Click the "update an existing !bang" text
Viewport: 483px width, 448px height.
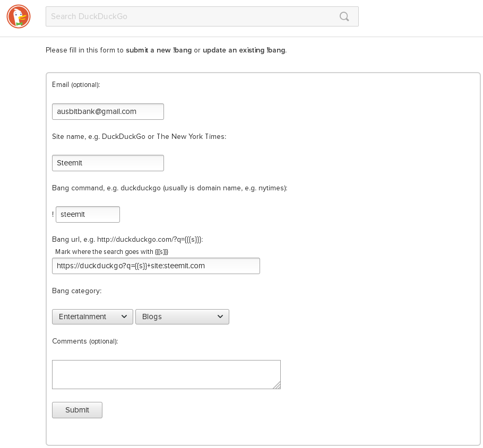pos(244,50)
